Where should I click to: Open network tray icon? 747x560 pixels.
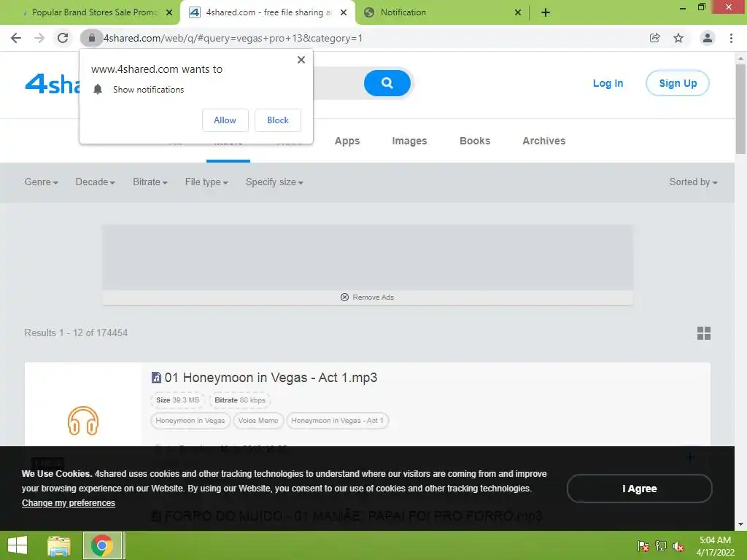[661, 547]
